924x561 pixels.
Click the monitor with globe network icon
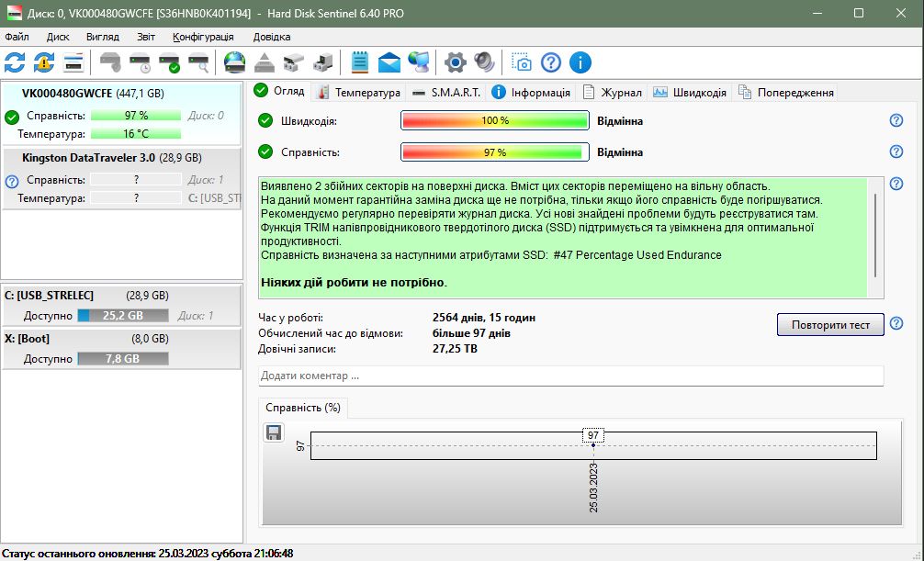click(x=419, y=62)
